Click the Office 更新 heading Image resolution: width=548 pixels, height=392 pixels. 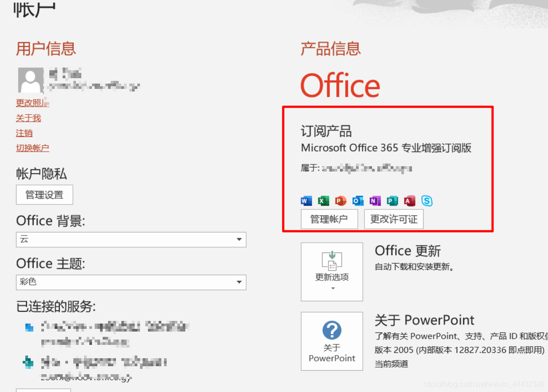[408, 251]
